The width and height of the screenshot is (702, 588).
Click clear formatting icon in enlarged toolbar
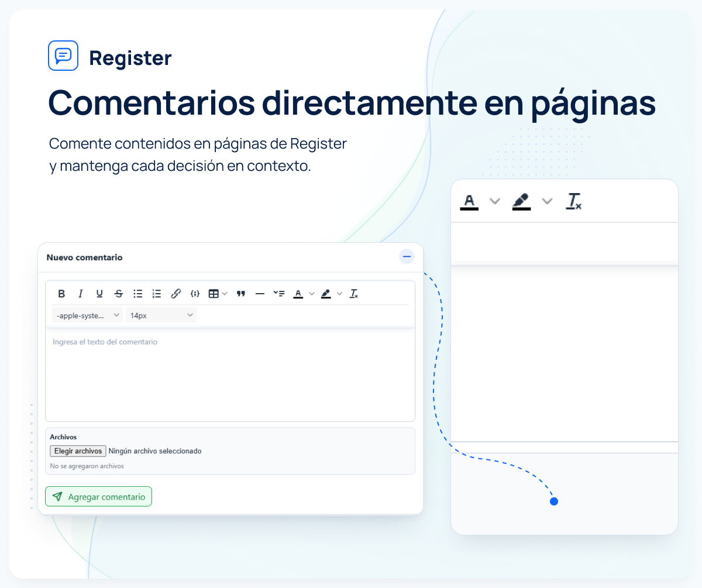573,201
